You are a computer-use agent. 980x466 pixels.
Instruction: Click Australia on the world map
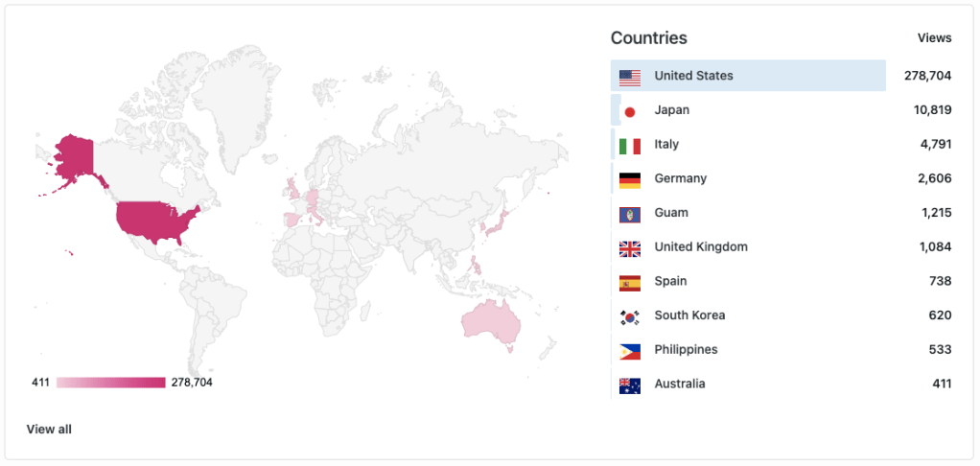(x=491, y=321)
